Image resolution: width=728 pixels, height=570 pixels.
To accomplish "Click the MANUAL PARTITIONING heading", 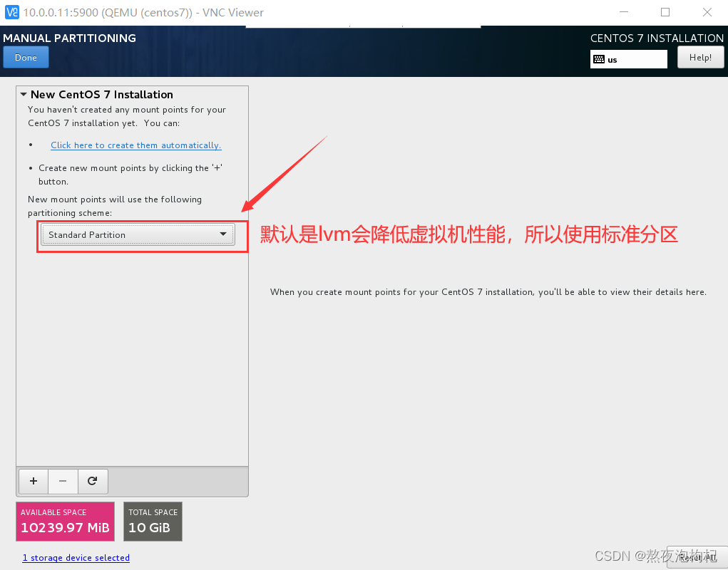I will coord(70,38).
